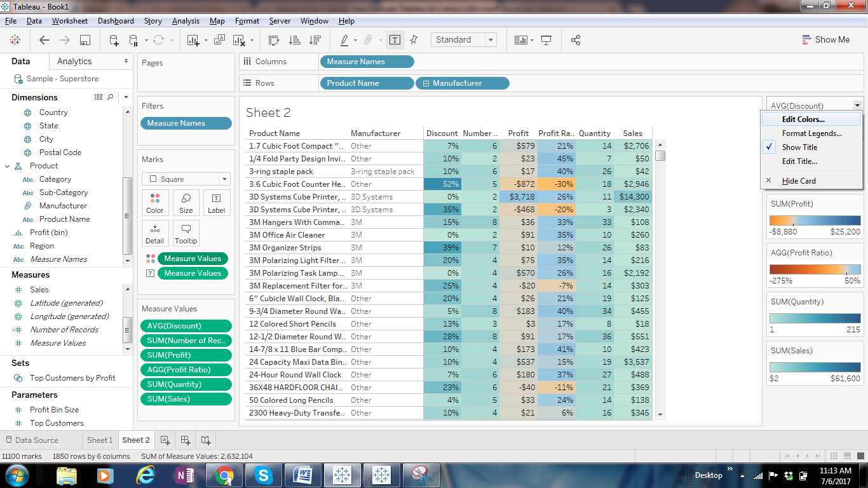This screenshot has width=868, height=488.
Task: Collapse the Product hierarchy in Dimensions
Action: coord(8,166)
